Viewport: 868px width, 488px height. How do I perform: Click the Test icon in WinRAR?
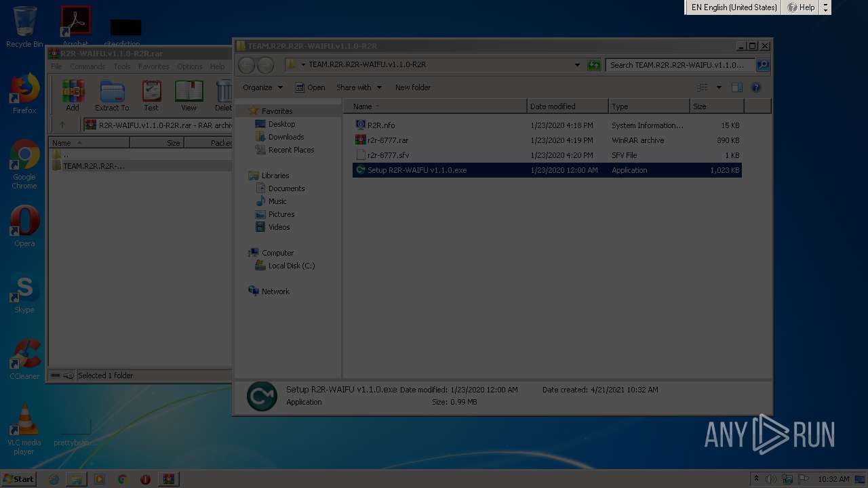pos(151,96)
